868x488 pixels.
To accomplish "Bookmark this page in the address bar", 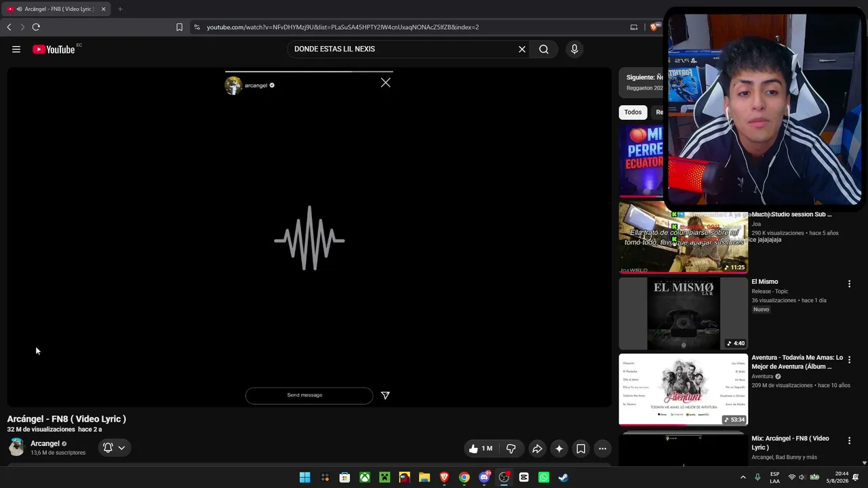I will [179, 27].
